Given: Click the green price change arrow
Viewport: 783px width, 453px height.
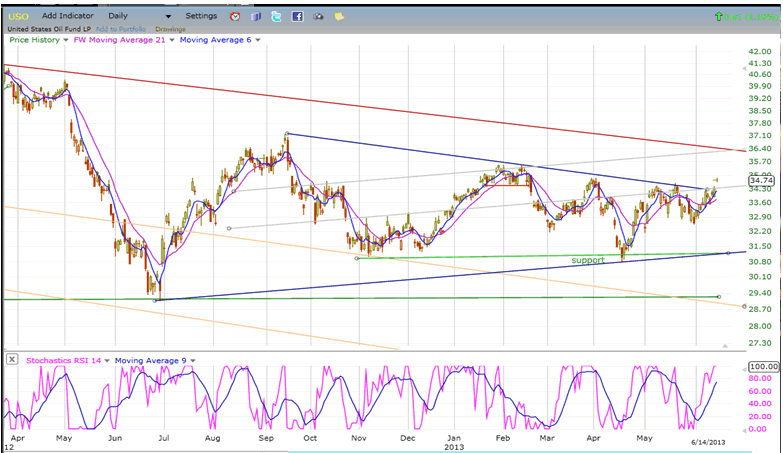Looking at the screenshot, I should (719, 17).
